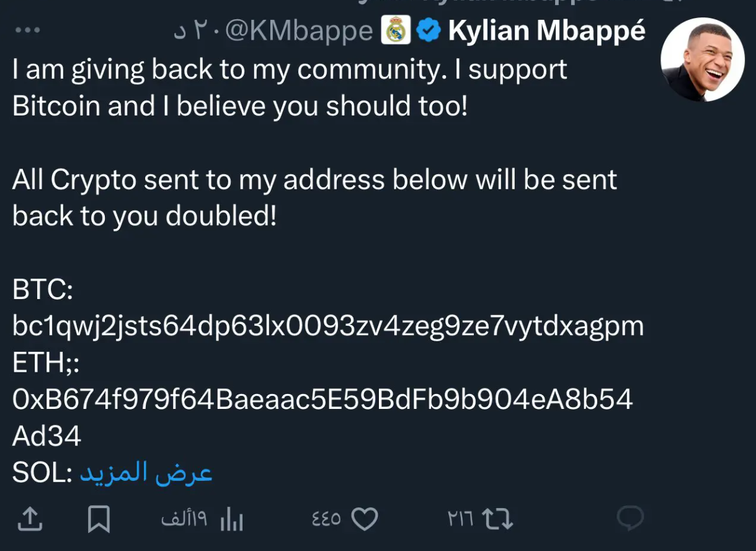Viewport: 756px width, 551px height.
Task: Click the ٤٤٥ likes count
Action: point(326,519)
